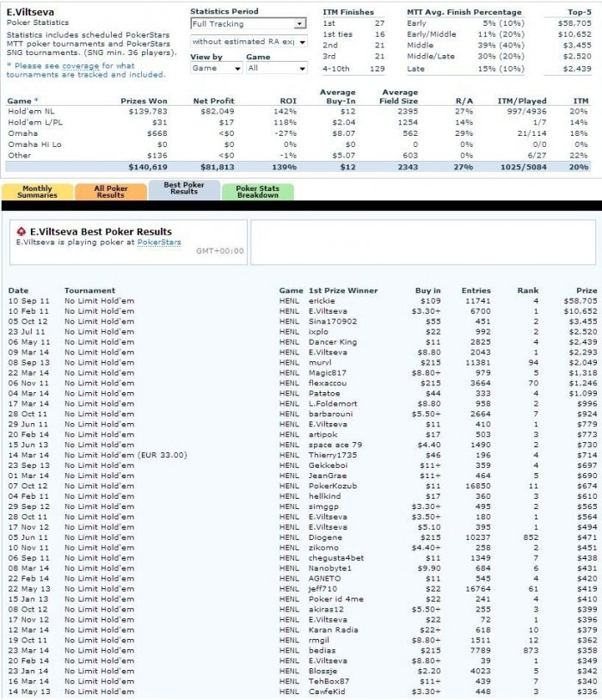The width and height of the screenshot is (602, 700).
Task: Sort results by the Prize column header
Action: click(x=587, y=291)
